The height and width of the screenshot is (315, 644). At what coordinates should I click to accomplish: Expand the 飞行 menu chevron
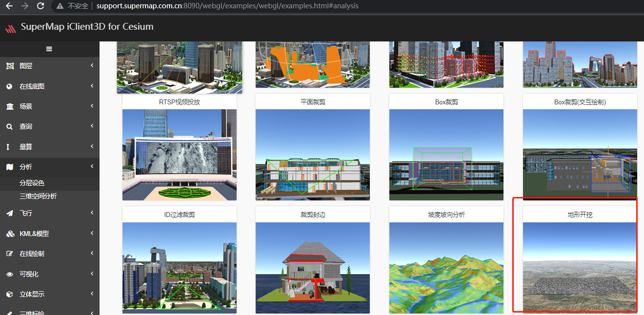pos(92,213)
